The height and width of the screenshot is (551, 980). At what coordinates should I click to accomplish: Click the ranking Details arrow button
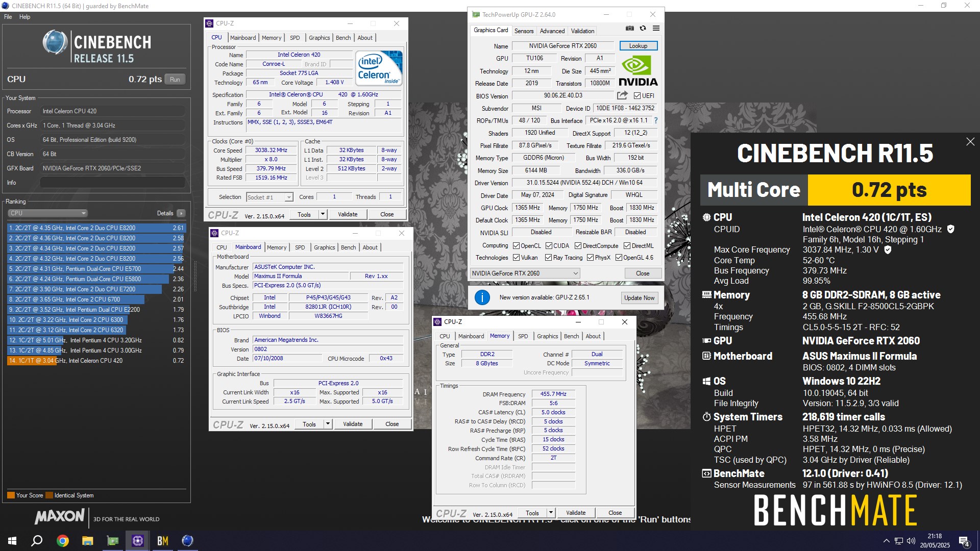(x=181, y=213)
